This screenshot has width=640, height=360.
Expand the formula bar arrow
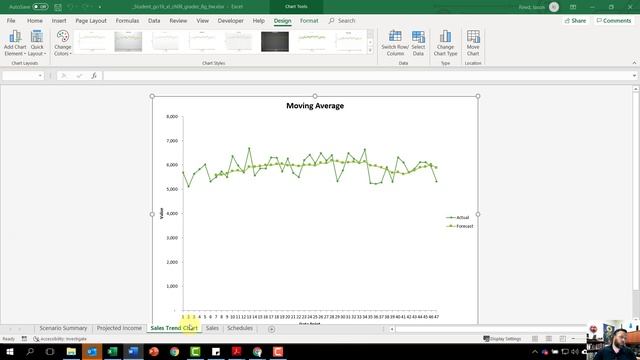point(634,76)
